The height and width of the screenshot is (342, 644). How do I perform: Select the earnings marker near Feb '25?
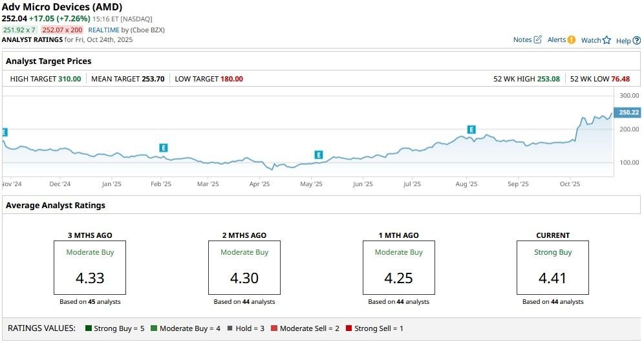(164, 148)
